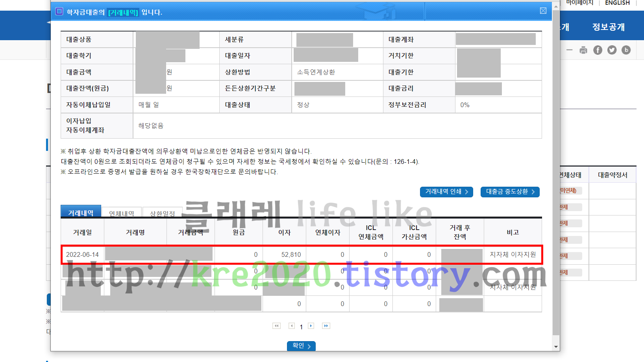The height and width of the screenshot is (362, 644).
Task: Select date cell 2022-06-14
Action: (82, 254)
